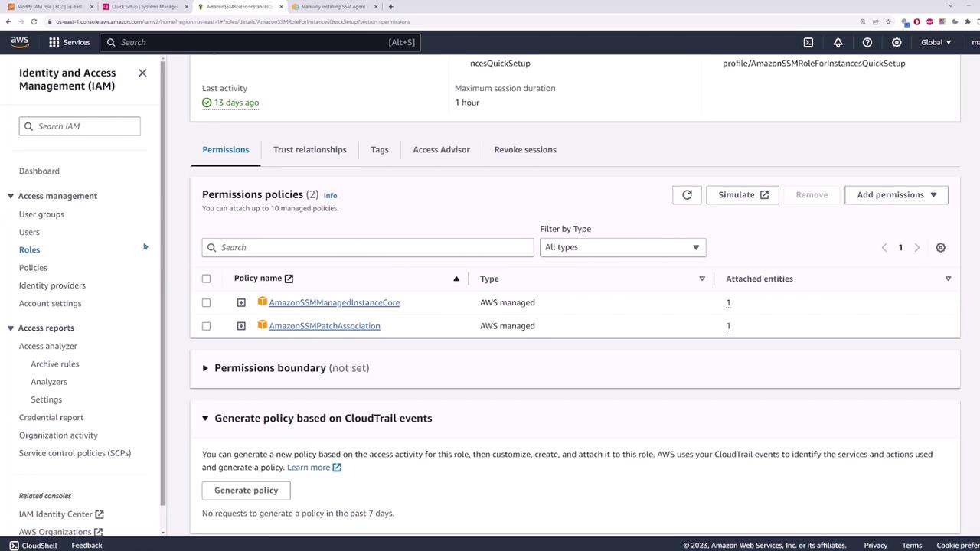Image resolution: width=980 pixels, height=551 pixels.
Task: Switch to the Trust relationships tab
Action: [x=310, y=150]
